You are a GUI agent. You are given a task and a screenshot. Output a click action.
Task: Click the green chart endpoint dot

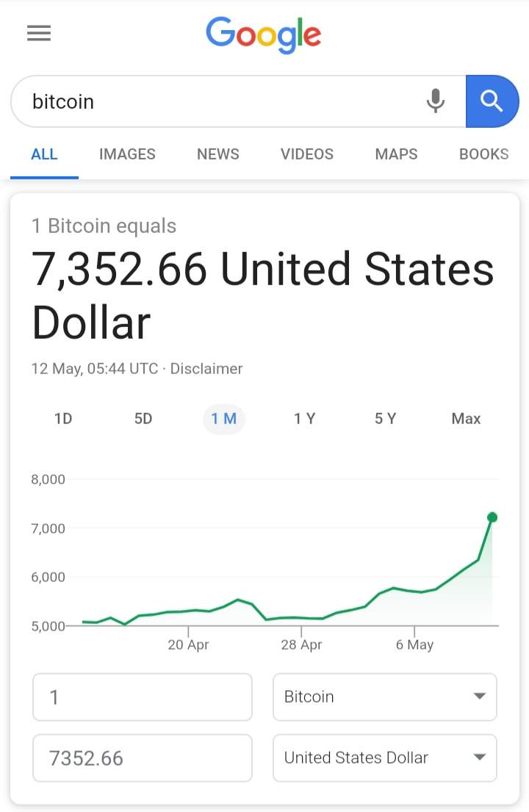pos(492,517)
